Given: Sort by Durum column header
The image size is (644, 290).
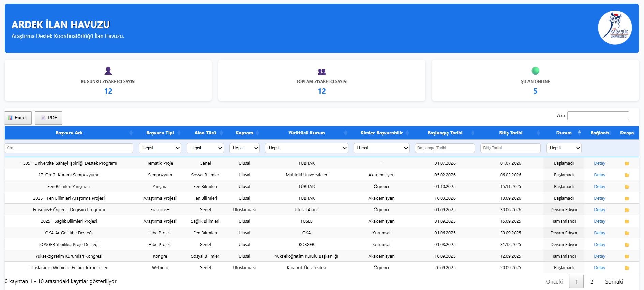Looking at the screenshot, I should (564, 133).
